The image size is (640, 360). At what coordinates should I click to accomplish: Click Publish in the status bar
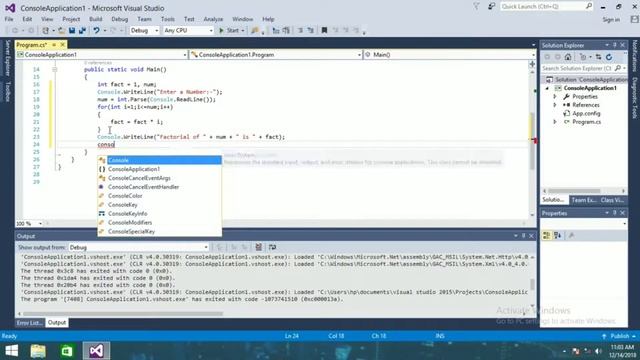pos(620,336)
